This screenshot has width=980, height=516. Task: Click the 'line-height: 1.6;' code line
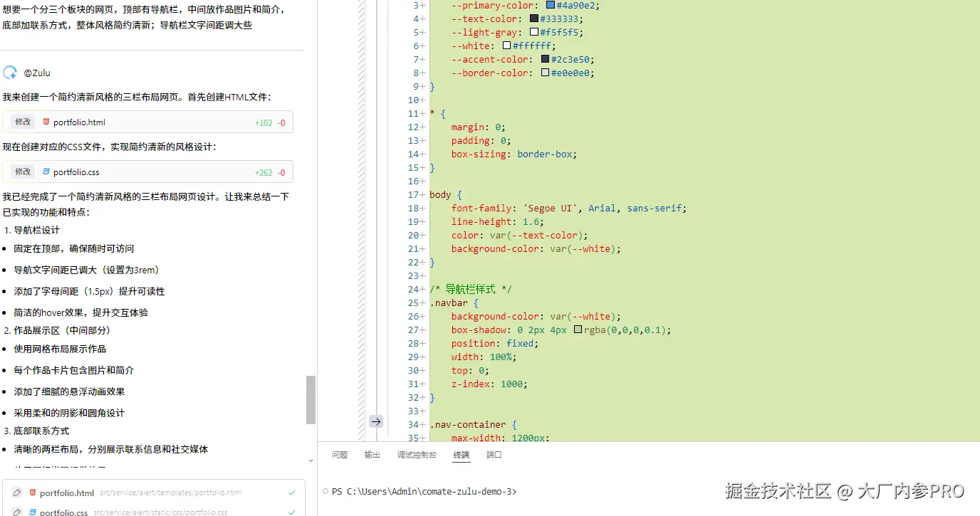coord(497,221)
